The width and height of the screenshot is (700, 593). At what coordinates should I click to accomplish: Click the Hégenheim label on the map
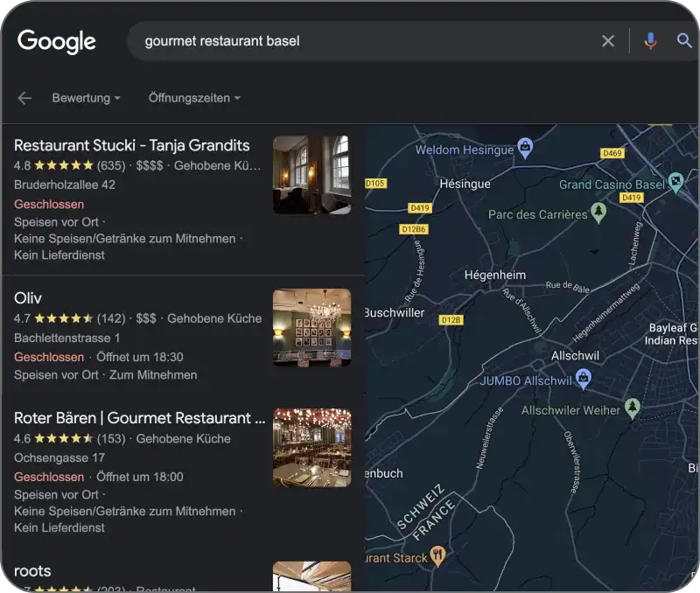pyautogui.click(x=495, y=275)
